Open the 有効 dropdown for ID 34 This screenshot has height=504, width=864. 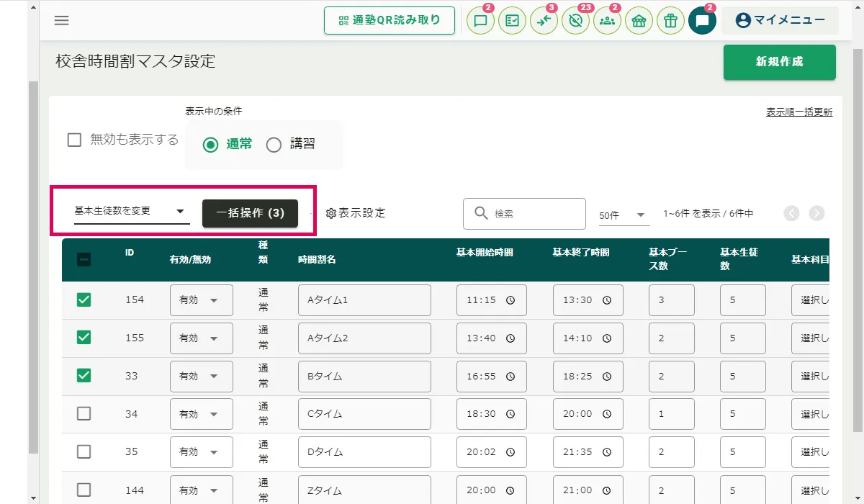[202, 414]
